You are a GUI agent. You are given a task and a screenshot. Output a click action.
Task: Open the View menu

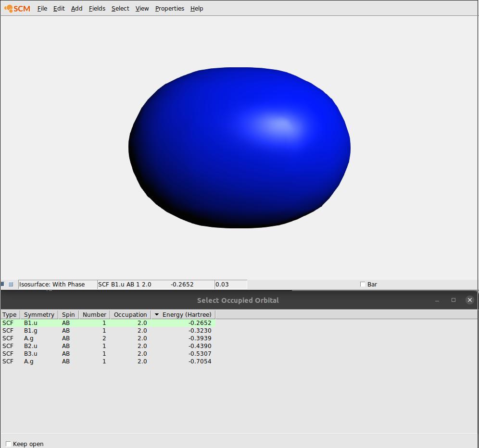click(x=142, y=8)
